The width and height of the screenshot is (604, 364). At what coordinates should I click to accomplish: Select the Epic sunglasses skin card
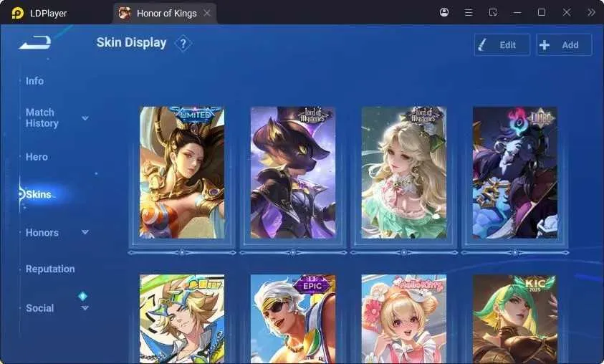293,319
